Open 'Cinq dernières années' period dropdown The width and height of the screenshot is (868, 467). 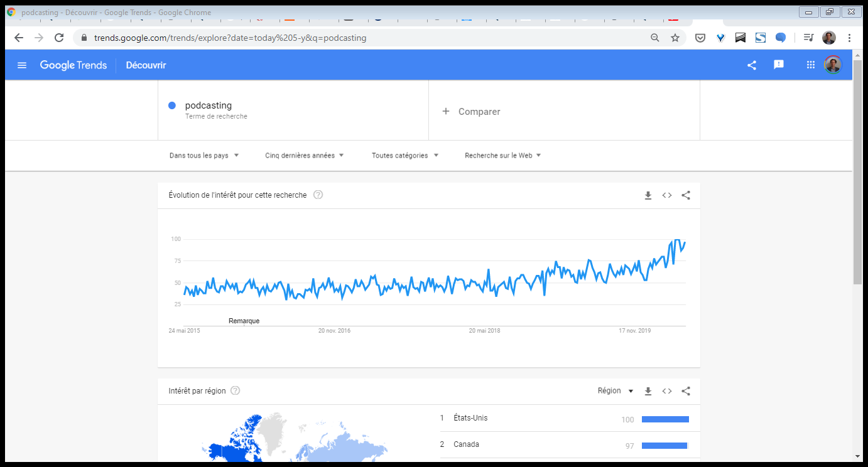[305, 155]
